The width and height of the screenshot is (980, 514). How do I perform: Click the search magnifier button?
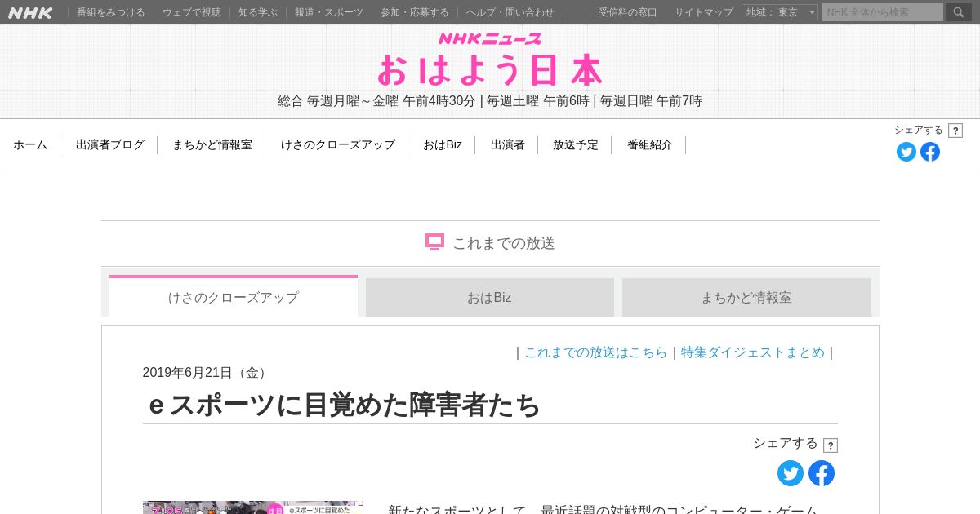tap(959, 12)
